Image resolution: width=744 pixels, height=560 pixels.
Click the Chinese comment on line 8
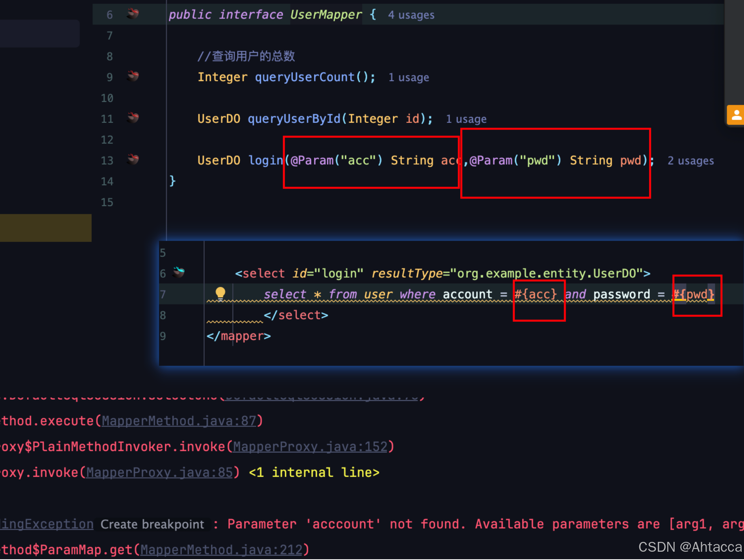(x=246, y=56)
